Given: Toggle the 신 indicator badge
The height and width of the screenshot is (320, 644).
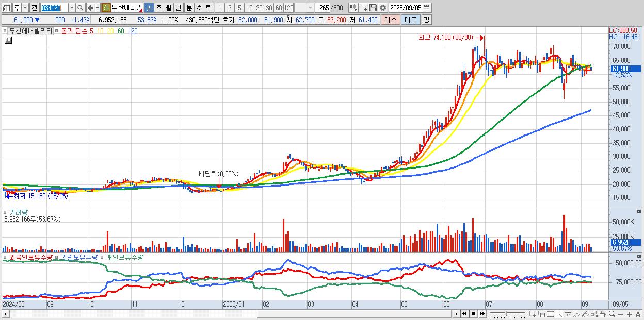Looking at the screenshot, I should [105, 8].
